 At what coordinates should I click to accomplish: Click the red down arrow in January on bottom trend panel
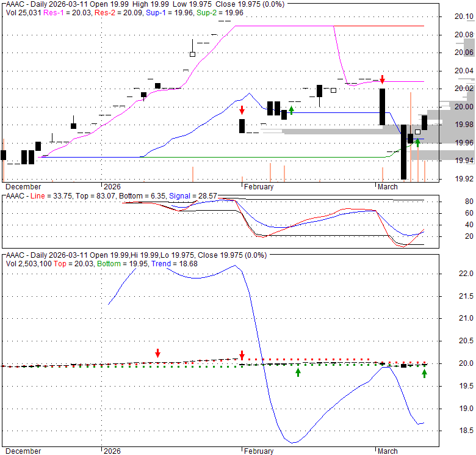coord(157,353)
